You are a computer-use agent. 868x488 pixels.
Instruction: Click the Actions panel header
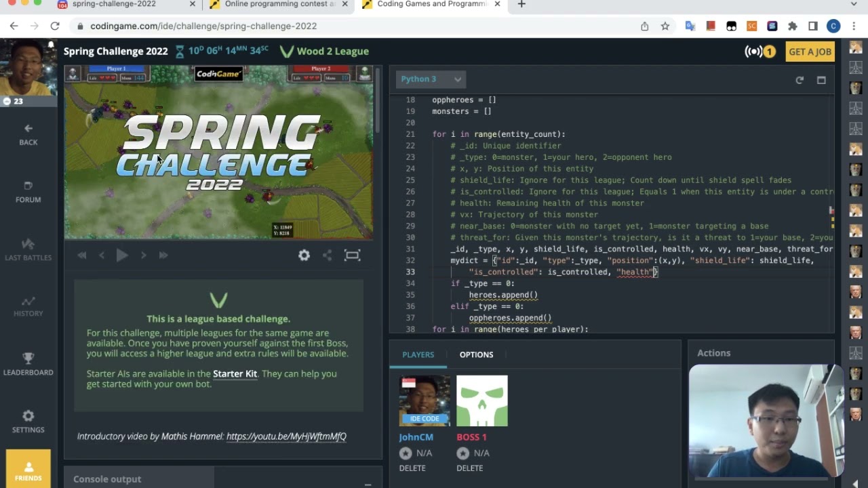point(714,353)
